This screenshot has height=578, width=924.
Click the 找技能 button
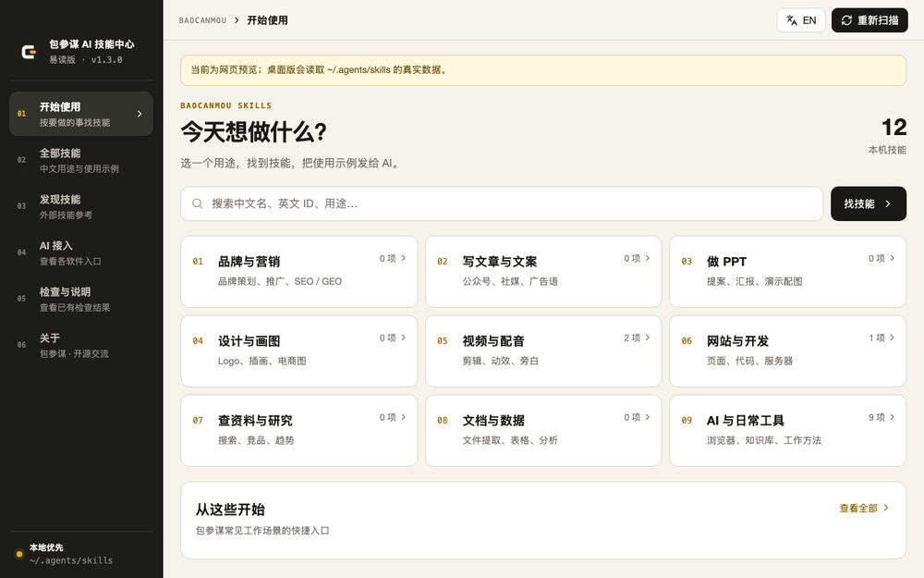coord(869,203)
